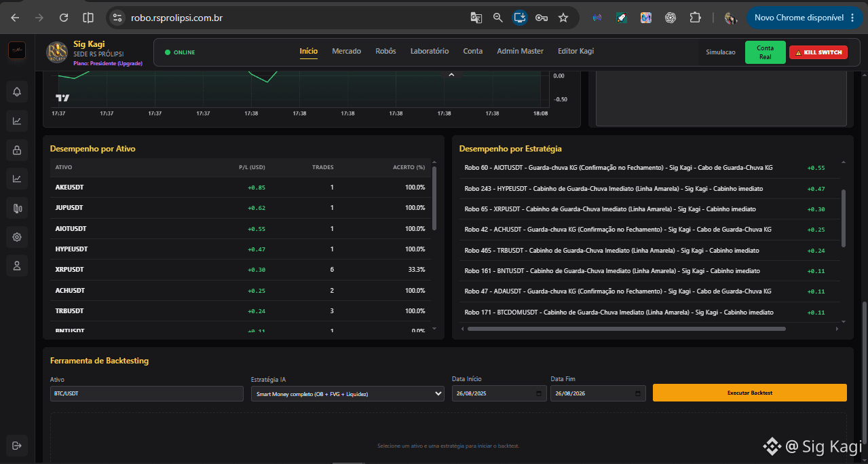Screen dimensions: 868x464
Task: Open the notifications bell in sidebar
Action: click(17, 92)
